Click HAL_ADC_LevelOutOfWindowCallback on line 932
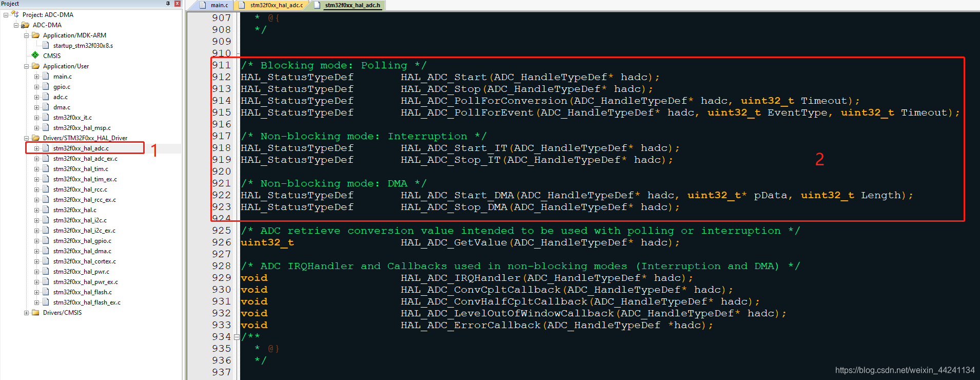Viewport: 980px width, 380px height. click(x=507, y=314)
